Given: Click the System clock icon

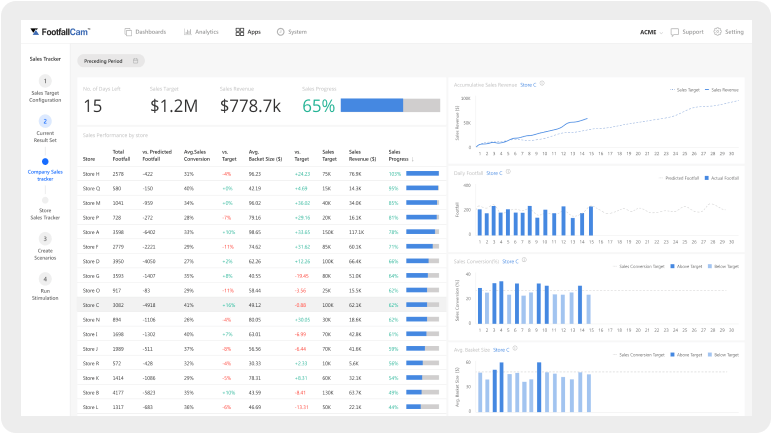Looking at the screenshot, I should (x=281, y=32).
